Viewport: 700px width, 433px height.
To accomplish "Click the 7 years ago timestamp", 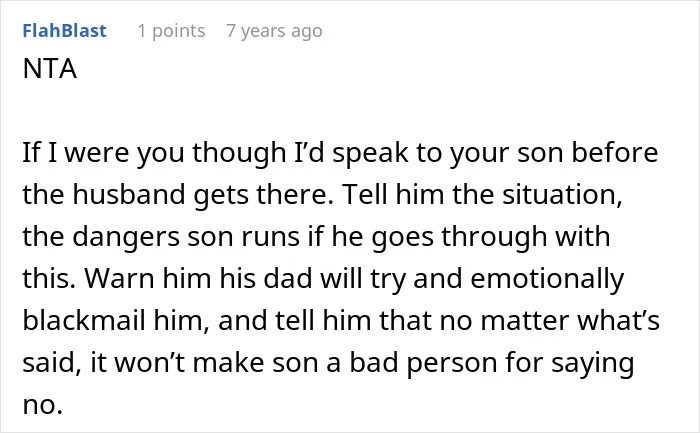I will point(274,31).
